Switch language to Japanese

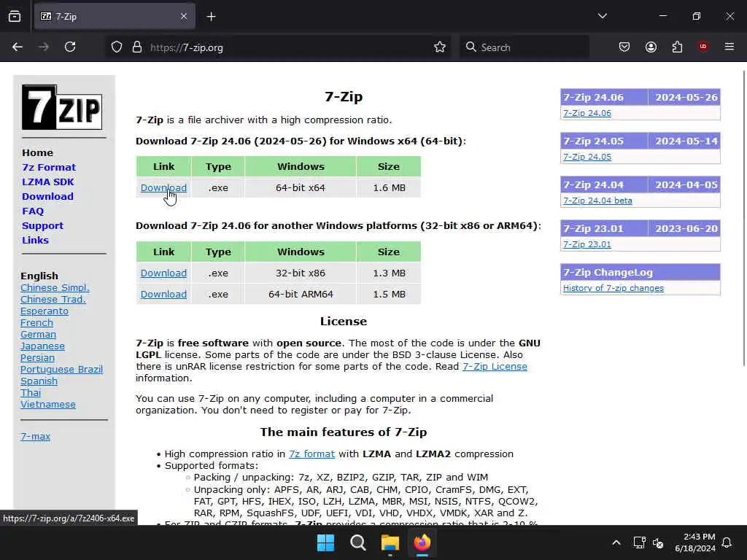[42, 346]
